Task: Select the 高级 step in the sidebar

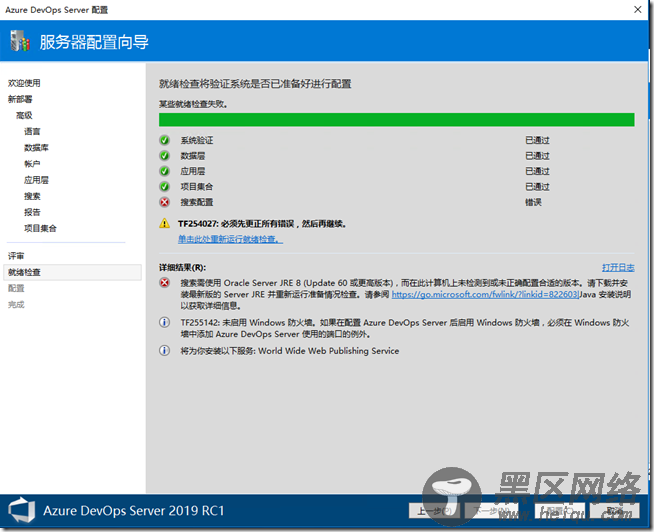Action: [x=24, y=115]
